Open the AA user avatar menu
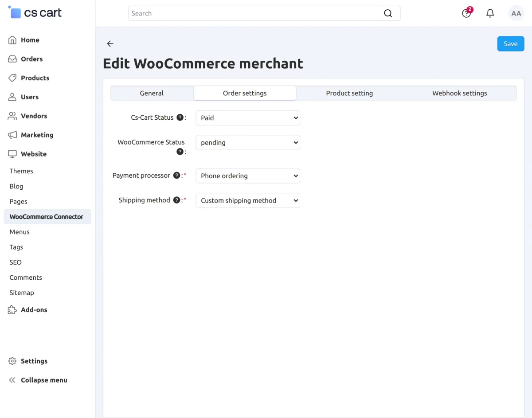 click(x=516, y=13)
